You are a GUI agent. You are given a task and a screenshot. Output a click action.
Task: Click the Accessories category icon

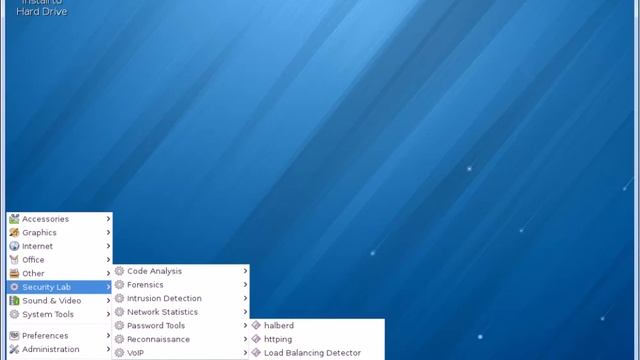(x=14, y=219)
